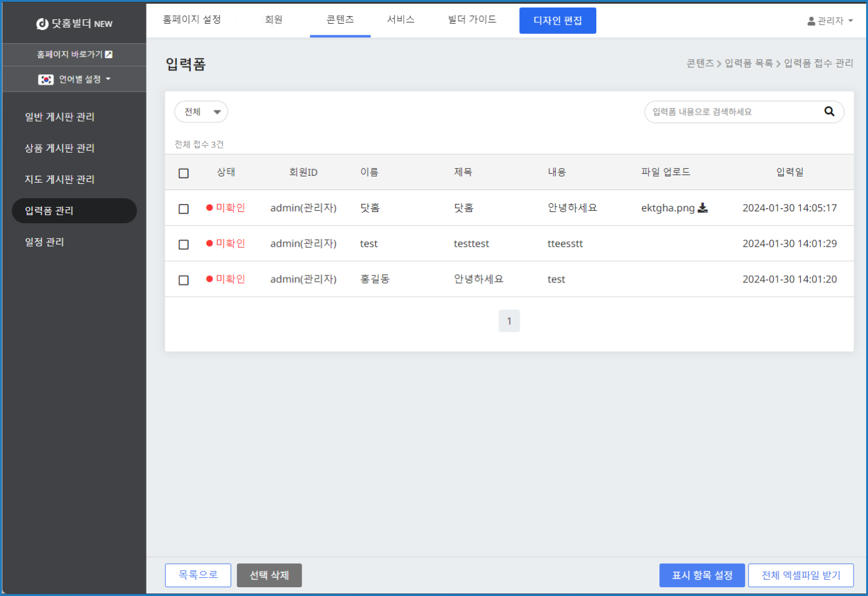Tick the checkbox for ektgha.png row

(183, 209)
